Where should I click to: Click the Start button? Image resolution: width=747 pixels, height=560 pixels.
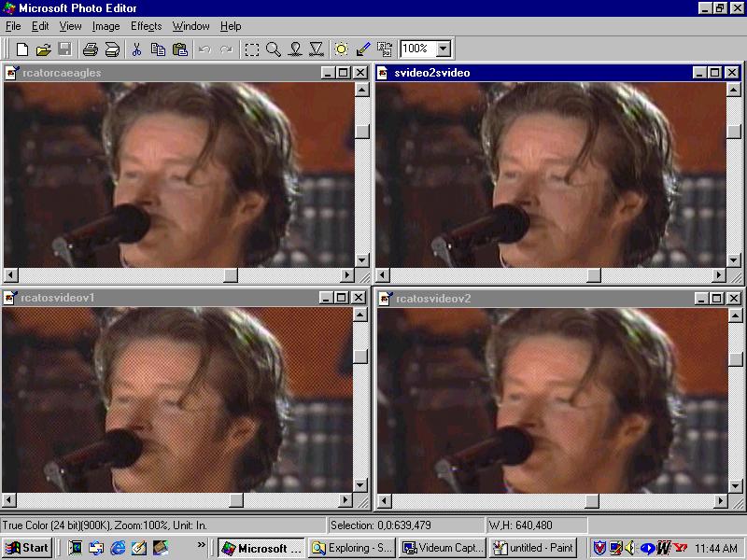(x=25, y=548)
